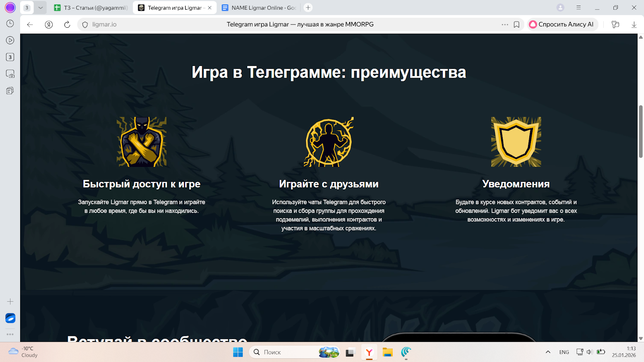
Task: Click the crossed-arms warrior image
Action: (x=141, y=142)
